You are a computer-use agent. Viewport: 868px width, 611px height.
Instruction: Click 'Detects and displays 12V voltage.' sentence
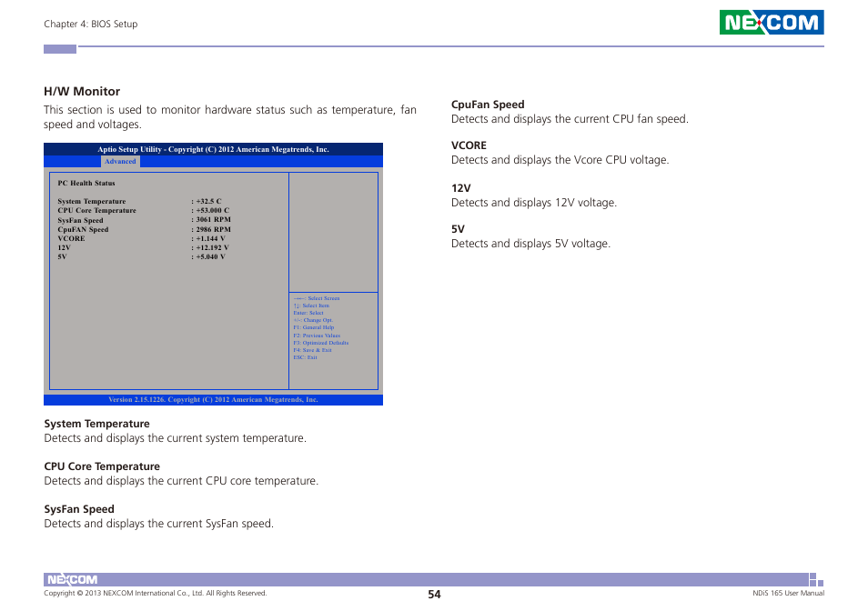(534, 203)
